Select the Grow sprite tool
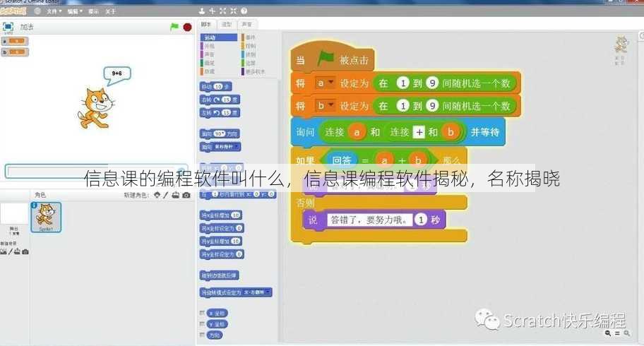The height and width of the screenshot is (346, 644). tap(222, 11)
